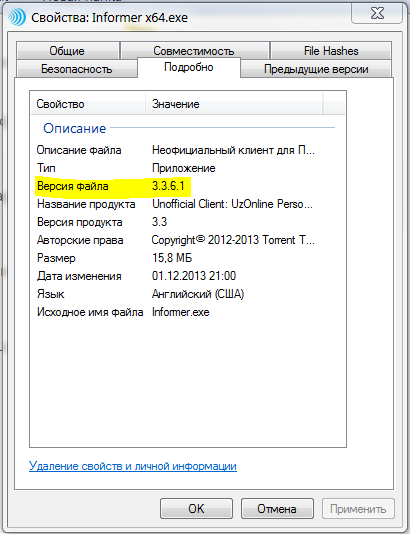Open the Предыдущие версии tab
410x534 pixels.
(316, 69)
